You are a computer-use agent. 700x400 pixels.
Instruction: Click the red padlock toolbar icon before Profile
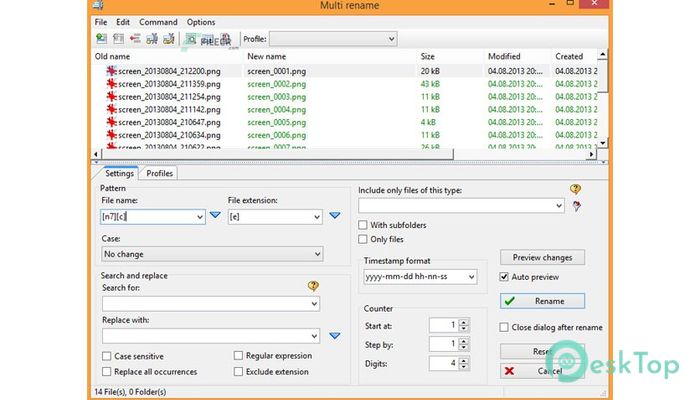(x=226, y=39)
